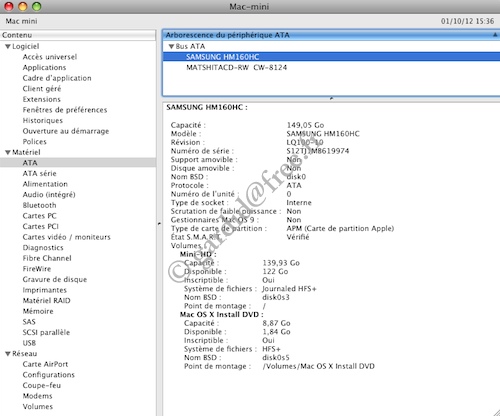Click the Mini-HD volume heading
The image size is (500, 416).
(198, 254)
